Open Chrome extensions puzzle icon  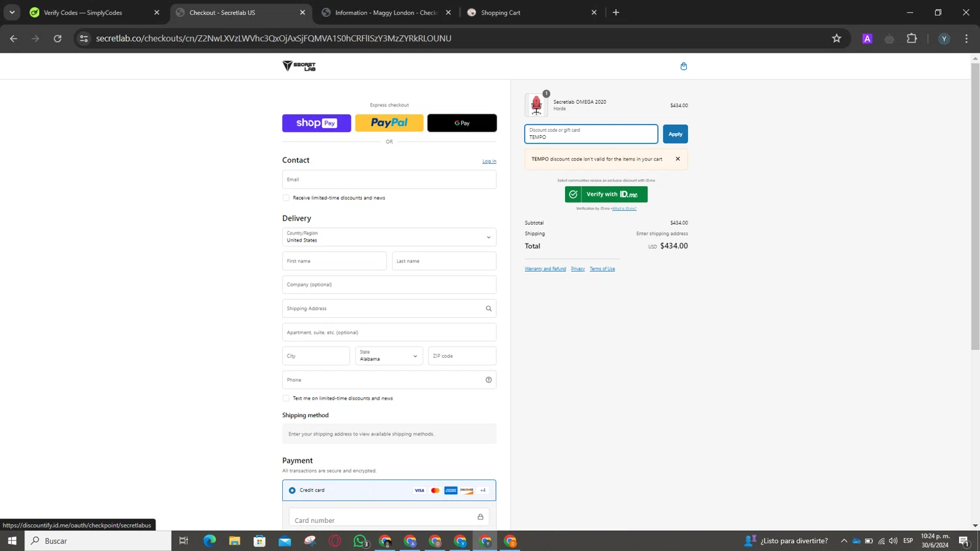[912, 39]
